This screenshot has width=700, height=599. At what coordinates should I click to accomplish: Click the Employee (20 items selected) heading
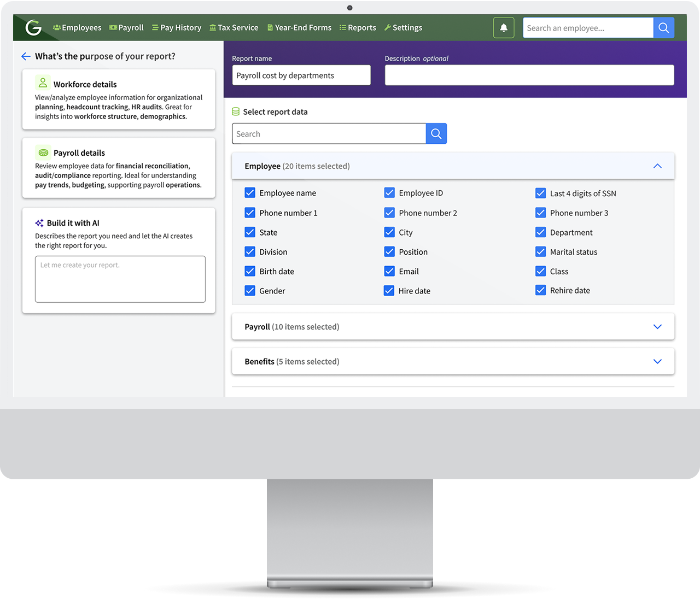pos(297,166)
